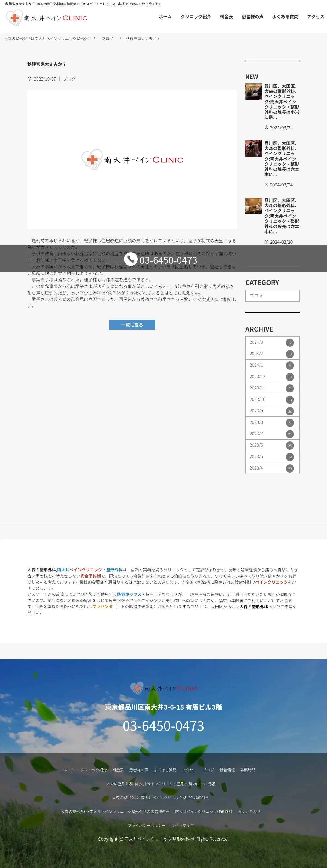Viewport: 327px width, 868px height.
Task: Click the footer 南大井ペインクリニック整形外科 link
Action: click(x=204, y=811)
